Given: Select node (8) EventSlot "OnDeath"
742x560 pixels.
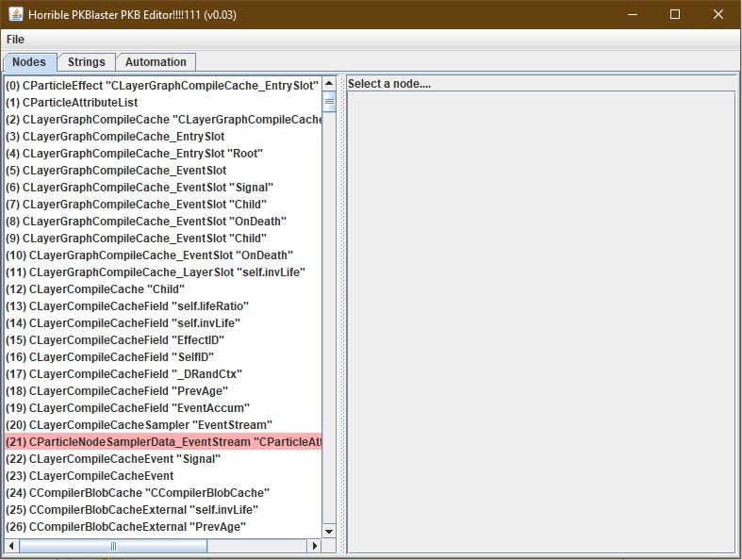Looking at the screenshot, I should (163, 222).
